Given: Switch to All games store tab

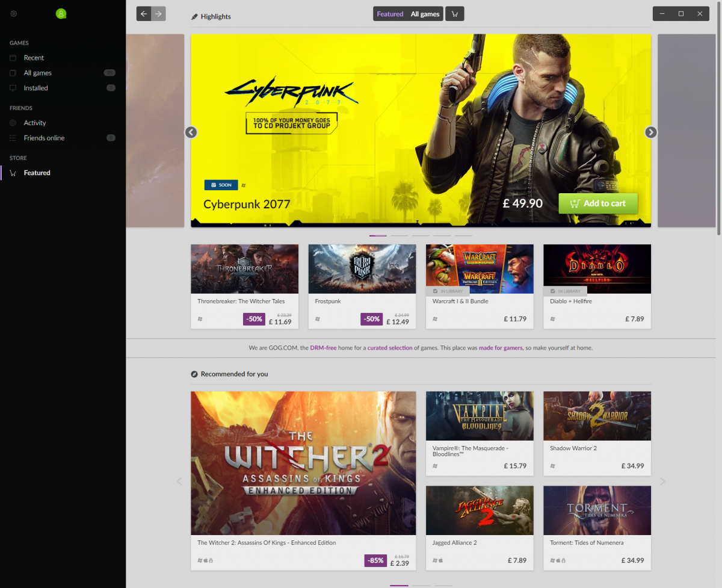Looking at the screenshot, I should (425, 14).
